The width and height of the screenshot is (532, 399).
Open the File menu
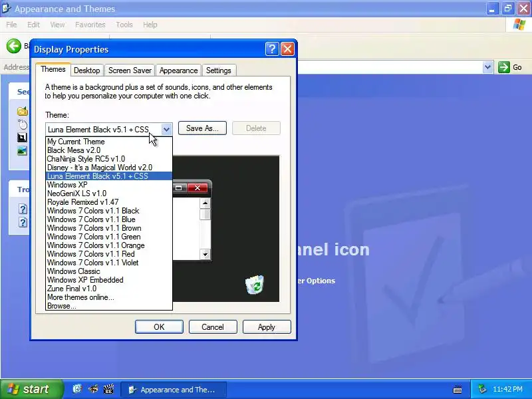(11, 25)
